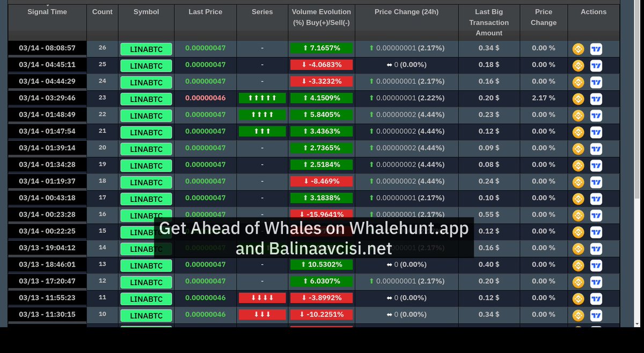Click price change value 2.17 %

click(544, 98)
